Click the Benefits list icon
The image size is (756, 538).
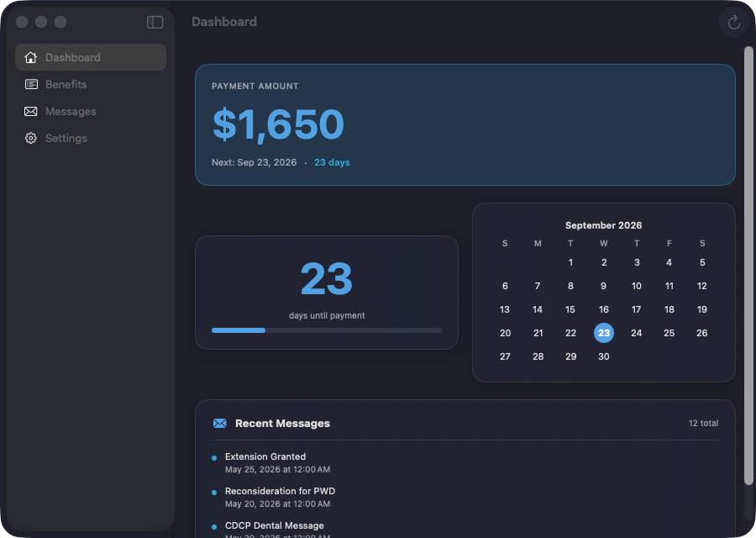31,84
